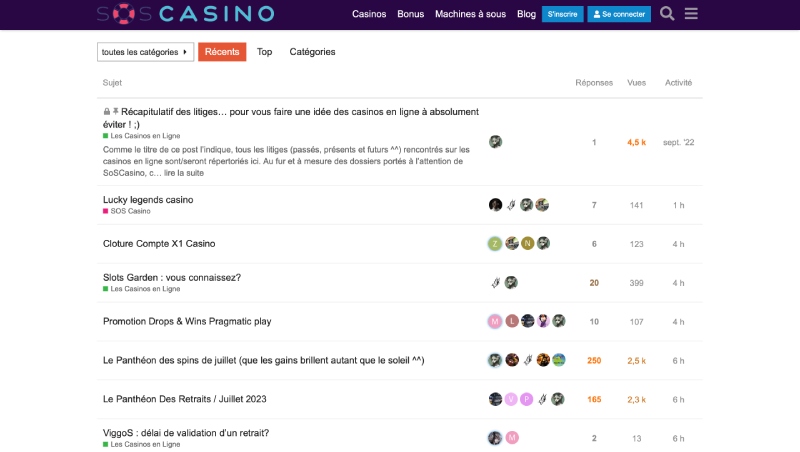
Task: Open topic 'Lucky legends casino'
Action: click(x=148, y=200)
